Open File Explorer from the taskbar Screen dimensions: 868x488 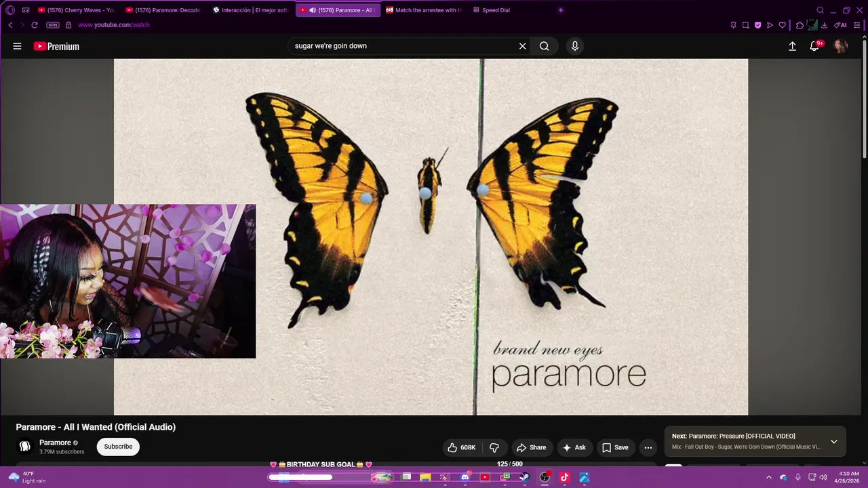425,477
